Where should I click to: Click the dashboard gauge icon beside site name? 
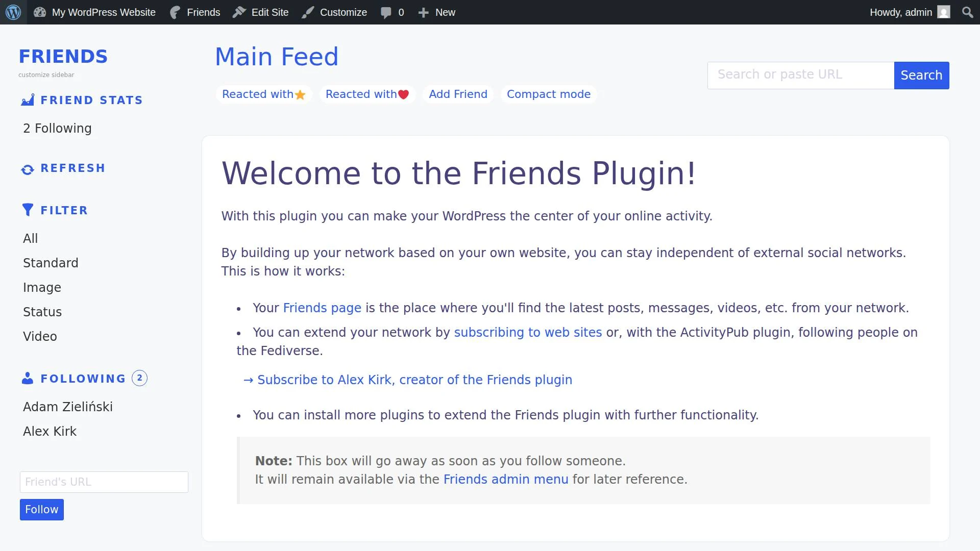(40, 12)
